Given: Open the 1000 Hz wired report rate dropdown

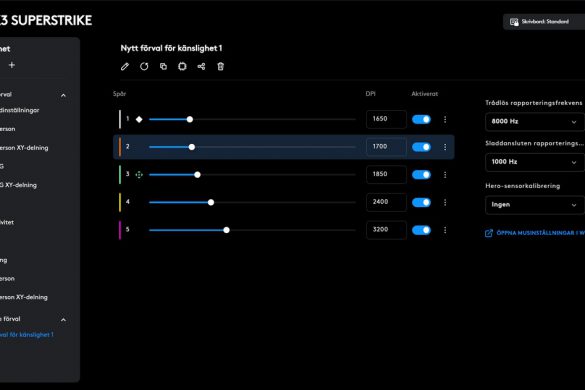Looking at the screenshot, I should pyautogui.click(x=535, y=162).
